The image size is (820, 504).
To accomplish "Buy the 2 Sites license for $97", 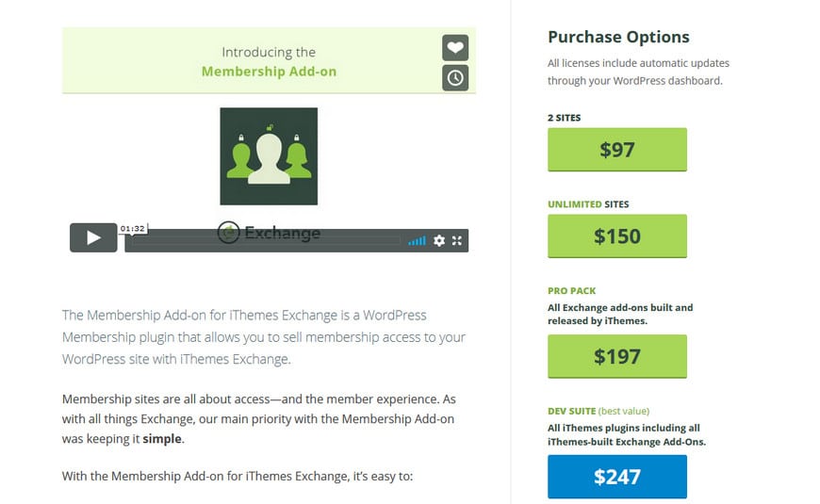I will (617, 150).
